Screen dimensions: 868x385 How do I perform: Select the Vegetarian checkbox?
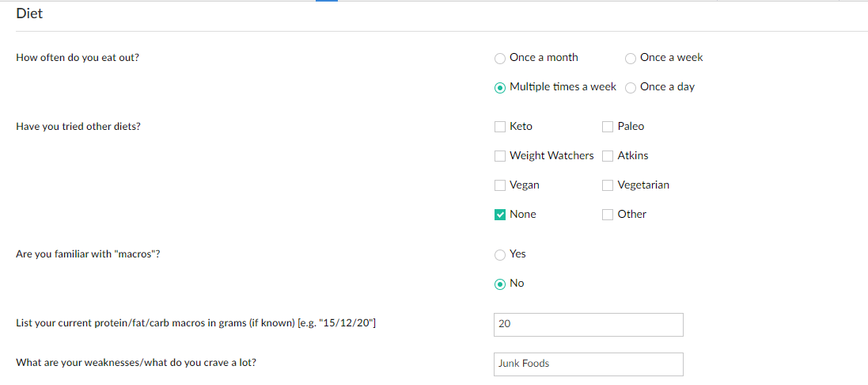[608, 185]
